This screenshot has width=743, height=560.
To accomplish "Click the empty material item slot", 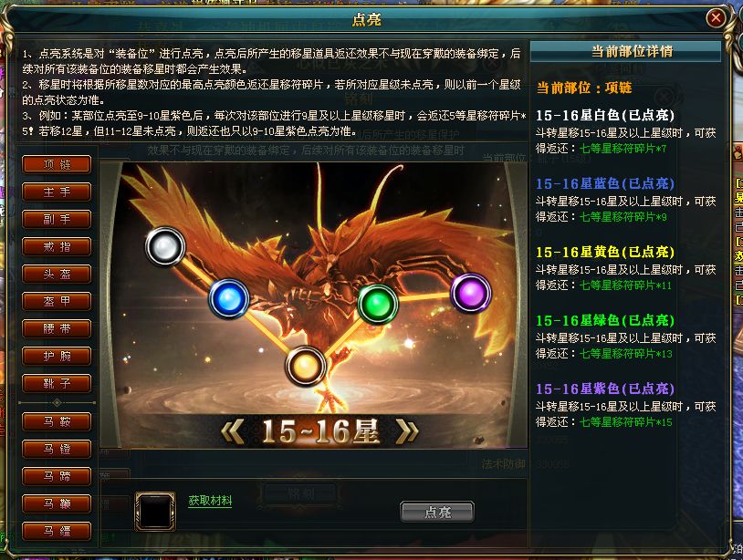I will pyautogui.click(x=155, y=511).
